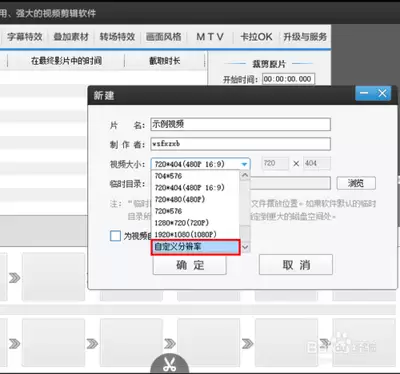
Task: Toggle the 为视频 checkbox in dialog
Action: point(115,236)
